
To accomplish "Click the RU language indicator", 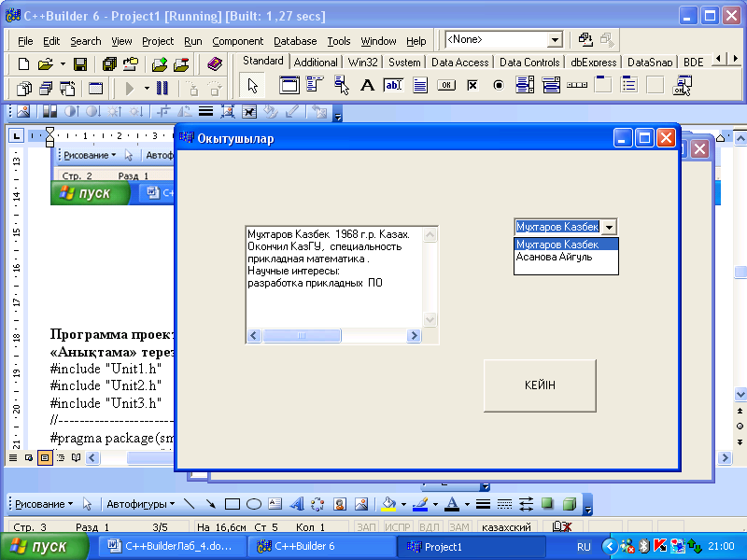I will tap(584, 547).
